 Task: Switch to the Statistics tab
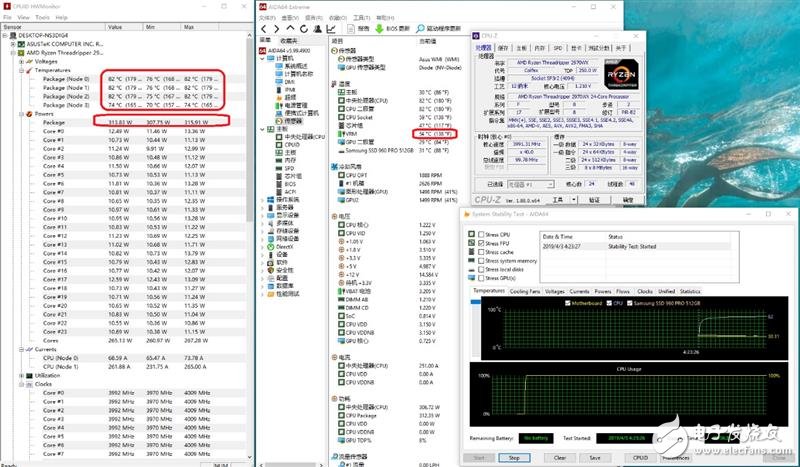pyautogui.click(x=690, y=291)
